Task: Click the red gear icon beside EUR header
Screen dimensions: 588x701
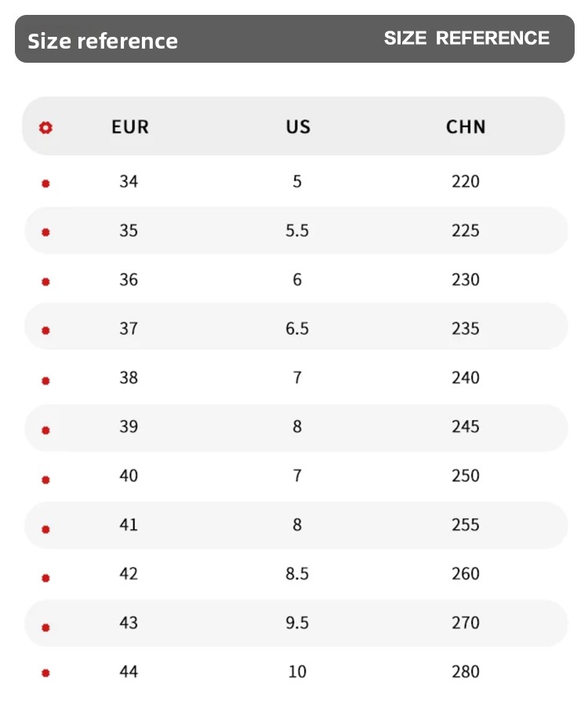Action: [x=46, y=127]
